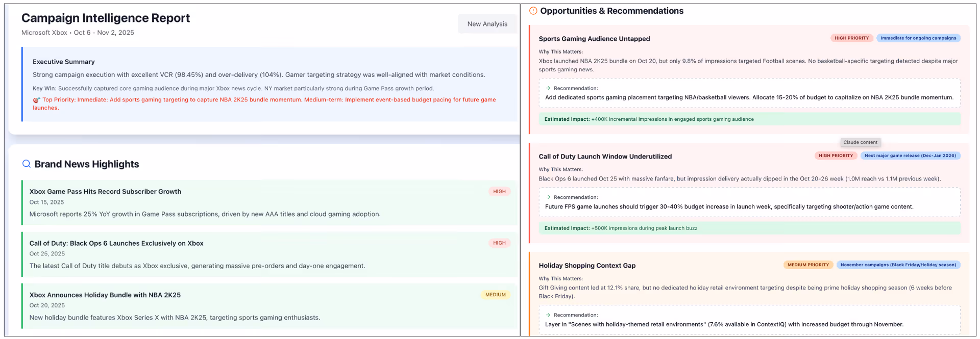Click the +500K impressions estimated impact bar
The image size is (980, 339).
(750, 228)
